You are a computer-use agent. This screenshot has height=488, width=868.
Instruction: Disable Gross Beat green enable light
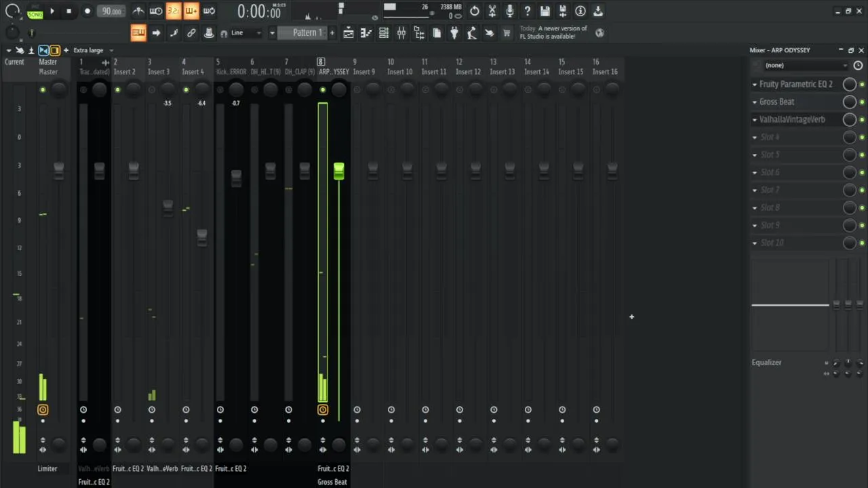tap(862, 102)
